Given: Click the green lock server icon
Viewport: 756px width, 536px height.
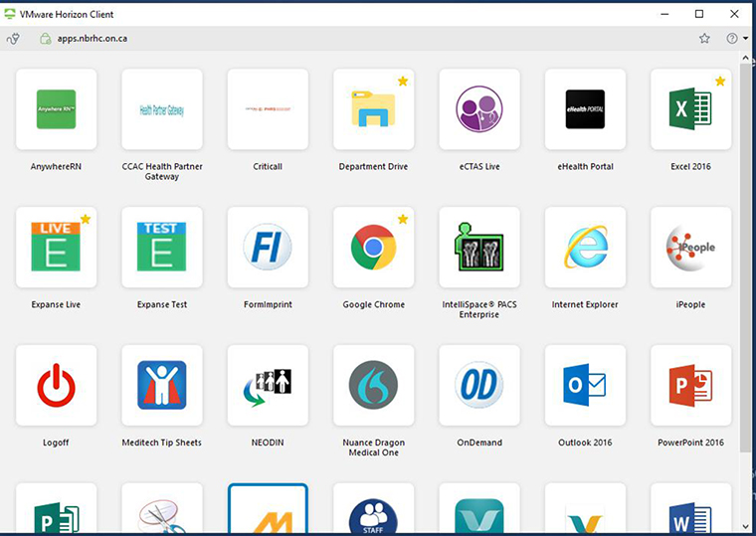Looking at the screenshot, I should (46, 39).
